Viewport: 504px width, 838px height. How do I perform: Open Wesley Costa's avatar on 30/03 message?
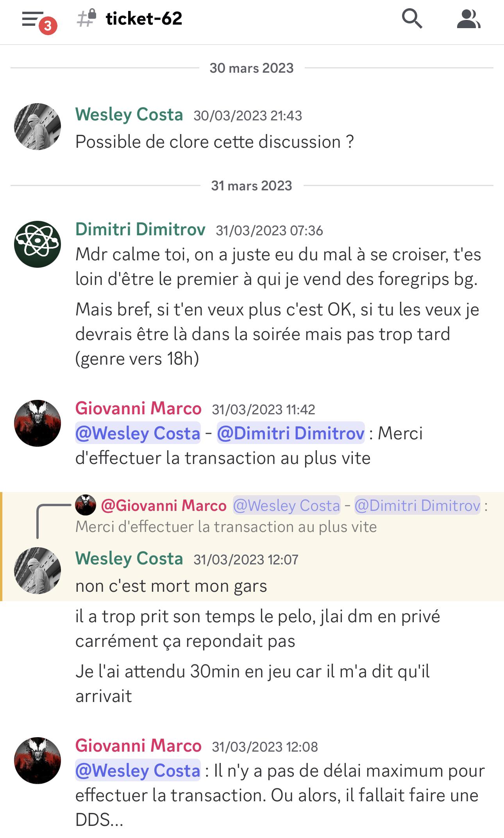tap(38, 127)
